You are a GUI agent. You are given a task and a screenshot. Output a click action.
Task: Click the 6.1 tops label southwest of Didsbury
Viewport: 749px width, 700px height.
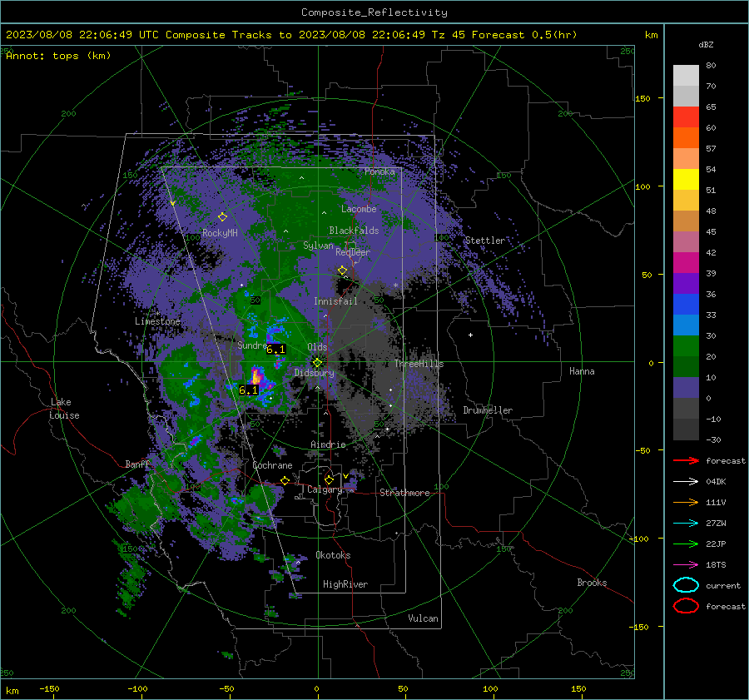click(248, 390)
